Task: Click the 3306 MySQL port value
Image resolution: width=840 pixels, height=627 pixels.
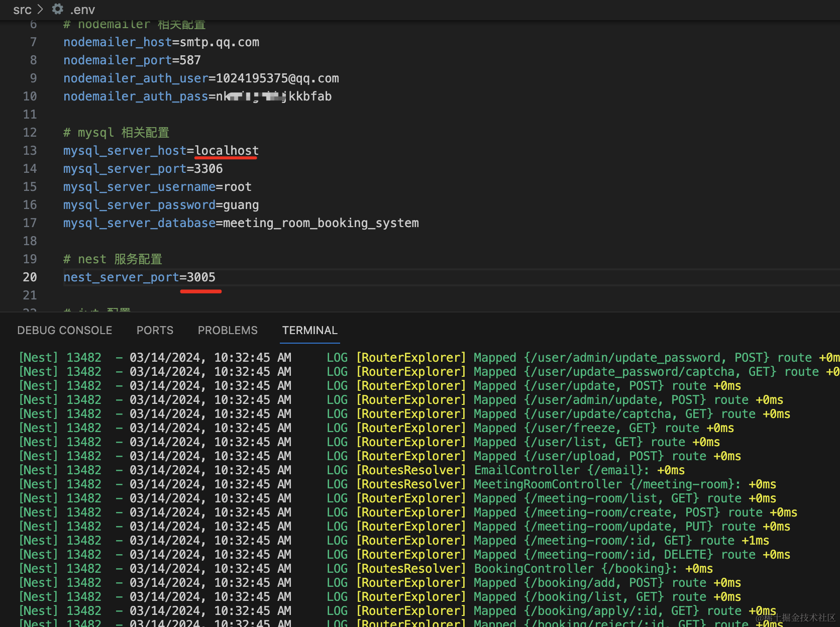Action: (x=208, y=169)
